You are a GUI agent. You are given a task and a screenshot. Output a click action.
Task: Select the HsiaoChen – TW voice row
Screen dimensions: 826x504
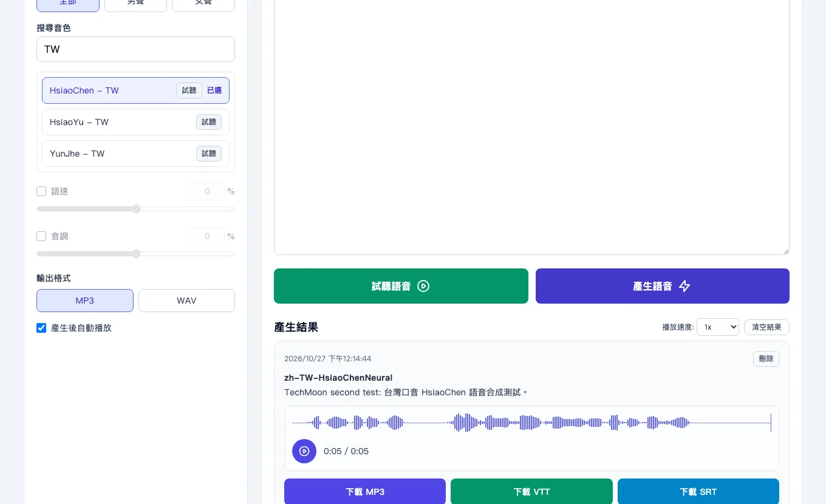point(135,90)
